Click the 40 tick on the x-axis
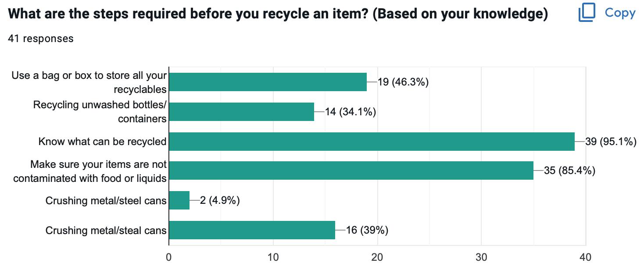The image size is (644, 277). (586, 257)
